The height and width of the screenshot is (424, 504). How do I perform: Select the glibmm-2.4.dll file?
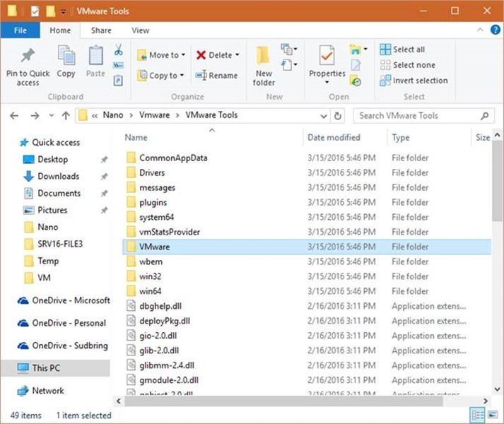307,365
